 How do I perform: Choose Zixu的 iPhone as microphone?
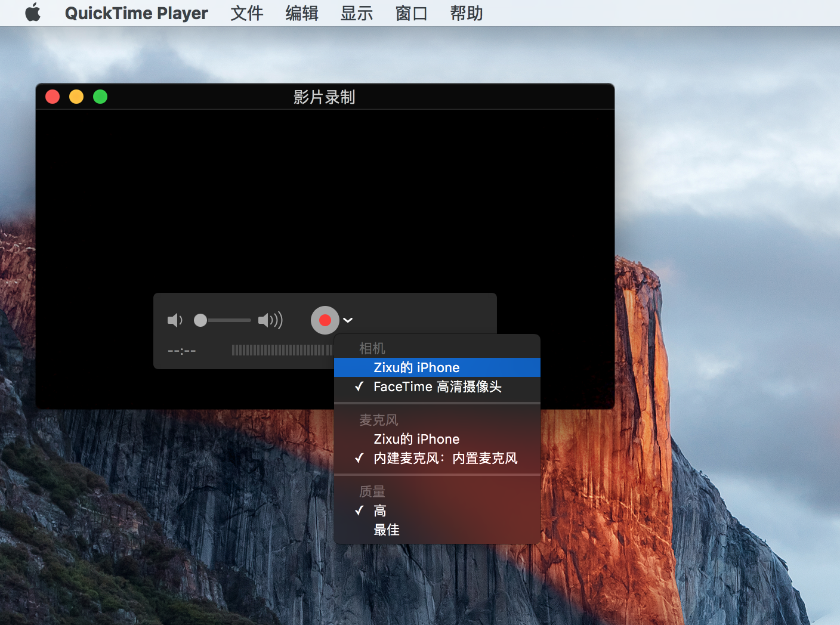coord(437,439)
